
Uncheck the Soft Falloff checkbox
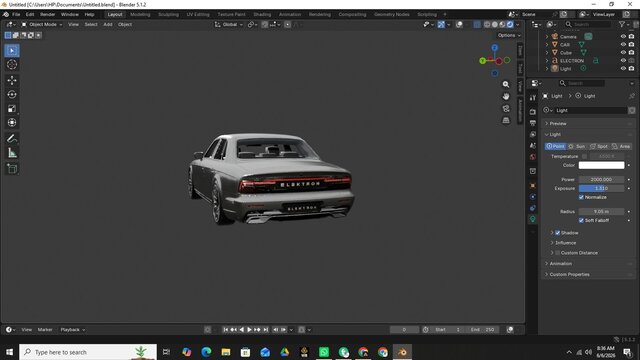pyautogui.click(x=581, y=220)
